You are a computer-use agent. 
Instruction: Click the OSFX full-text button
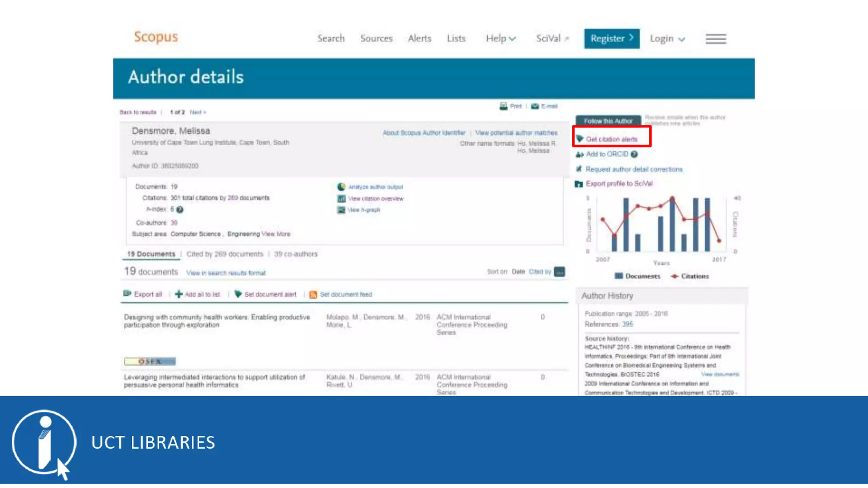click(x=150, y=361)
